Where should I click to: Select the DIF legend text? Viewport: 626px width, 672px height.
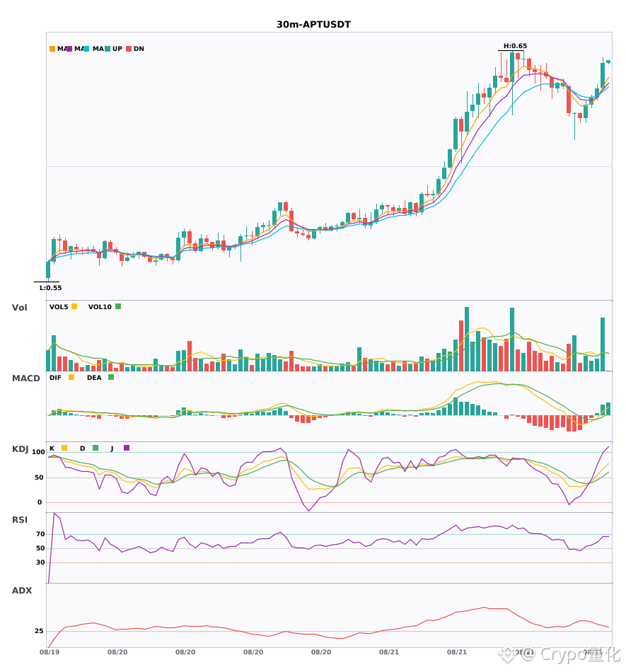[55, 378]
